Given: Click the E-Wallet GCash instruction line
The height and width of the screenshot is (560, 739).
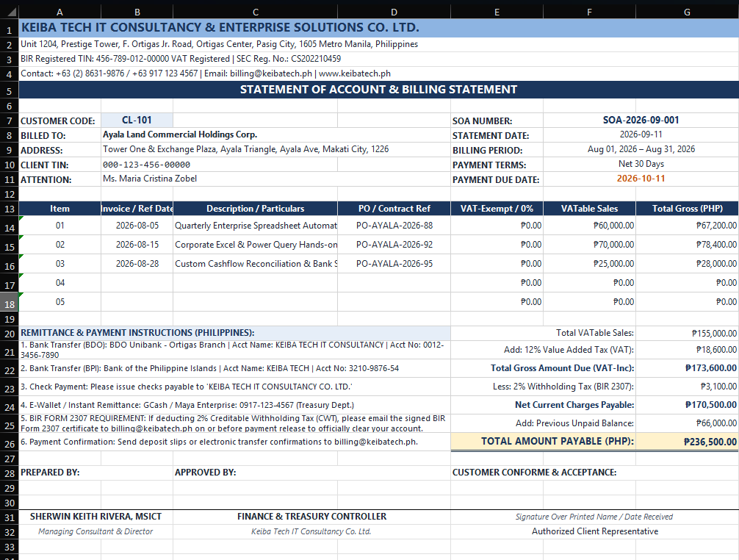Looking at the screenshot, I should 235,405.
